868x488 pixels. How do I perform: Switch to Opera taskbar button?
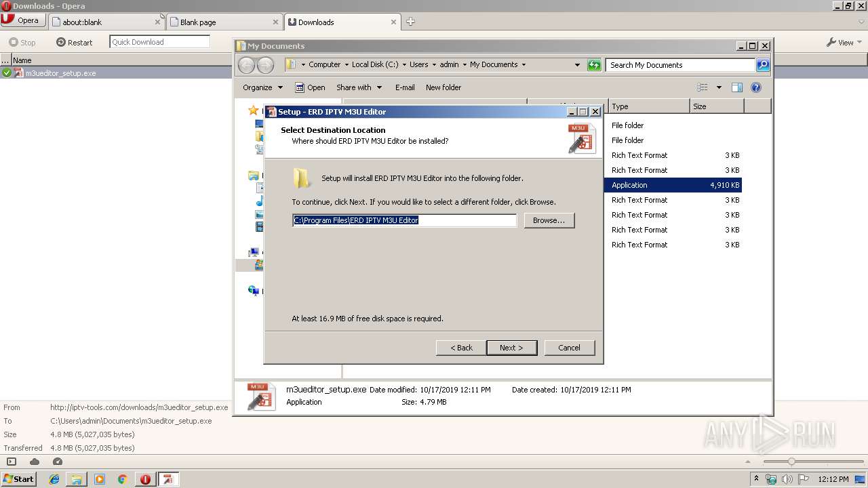[x=145, y=479]
